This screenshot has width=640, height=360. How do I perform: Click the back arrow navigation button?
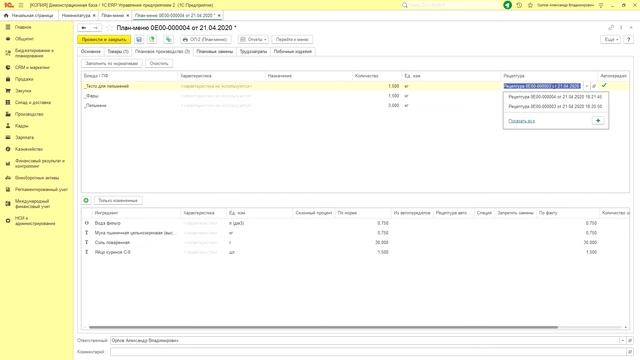(x=84, y=28)
